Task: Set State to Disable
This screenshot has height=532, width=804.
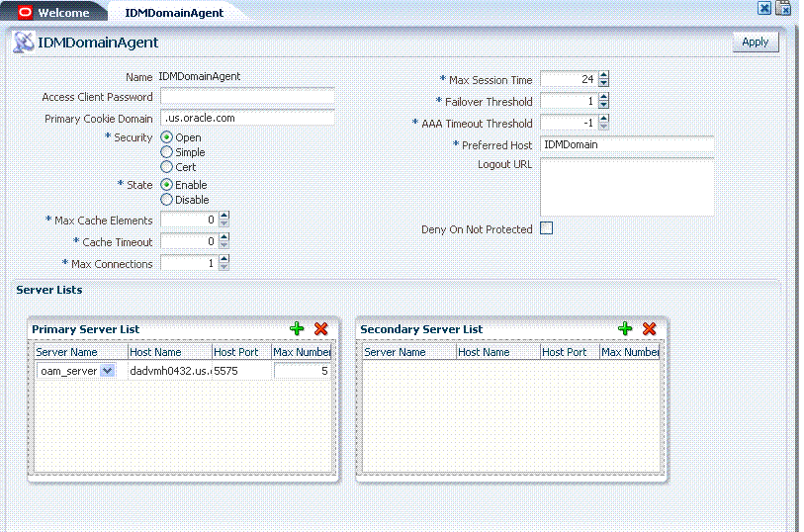Action: point(167,200)
